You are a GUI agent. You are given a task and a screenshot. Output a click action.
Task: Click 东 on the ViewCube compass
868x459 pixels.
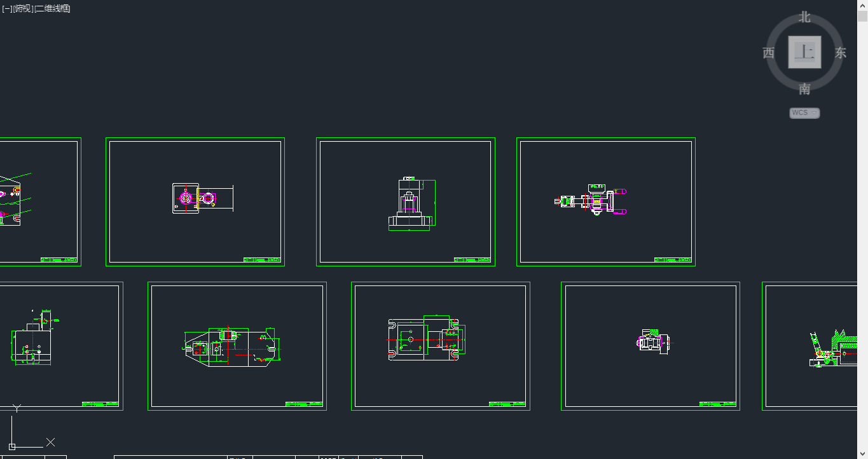pos(841,53)
